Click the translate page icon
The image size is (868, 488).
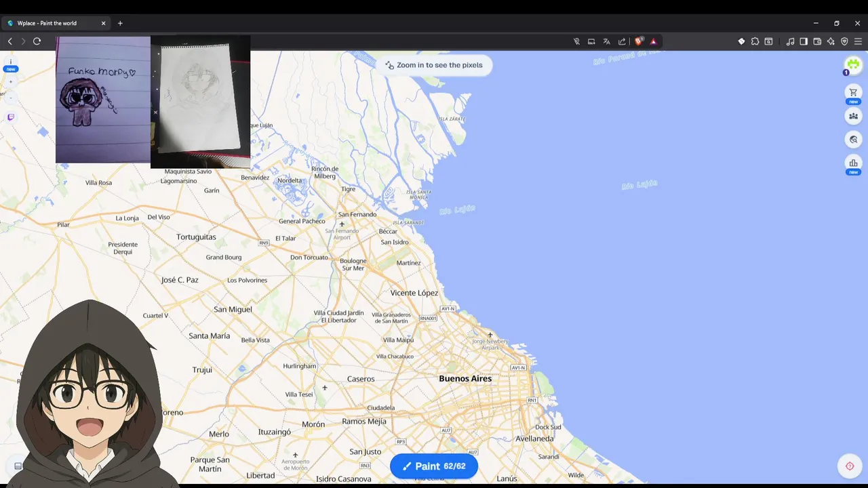click(607, 41)
